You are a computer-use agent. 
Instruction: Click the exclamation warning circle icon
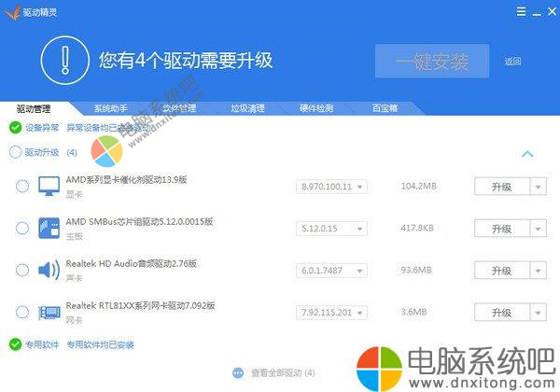click(x=64, y=60)
